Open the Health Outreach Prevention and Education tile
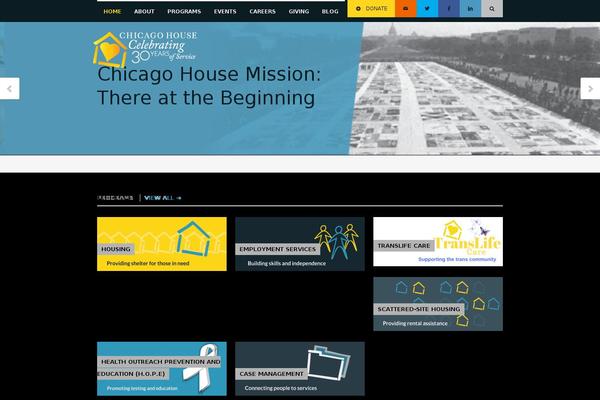This screenshot has height=400, width=600. 162,369
